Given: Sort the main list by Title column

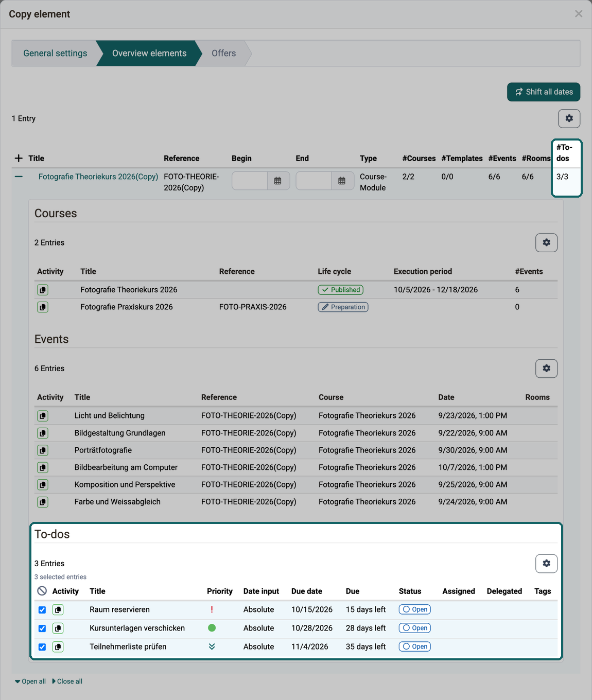Looking at the screenshot, I should click(x=36, y=159).
